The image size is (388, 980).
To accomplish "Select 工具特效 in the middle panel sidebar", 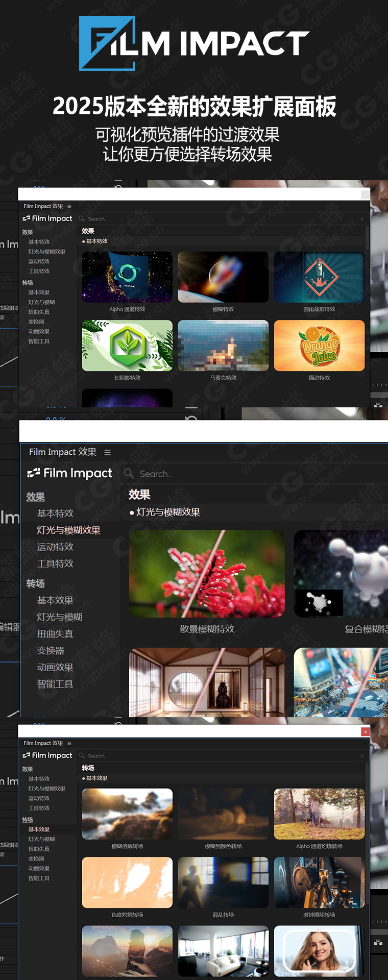I will (55, 563).
